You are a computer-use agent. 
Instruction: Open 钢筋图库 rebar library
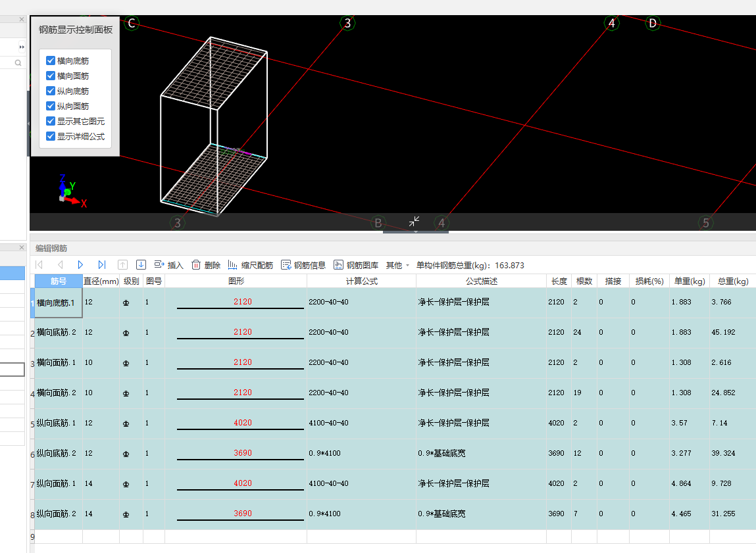pos(356,265)
